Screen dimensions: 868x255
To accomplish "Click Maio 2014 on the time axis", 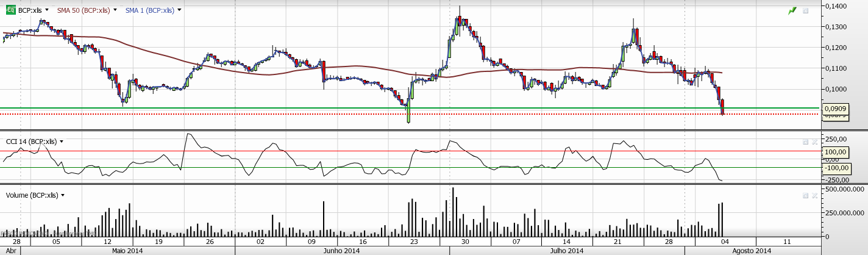I will tap(128, 251).
